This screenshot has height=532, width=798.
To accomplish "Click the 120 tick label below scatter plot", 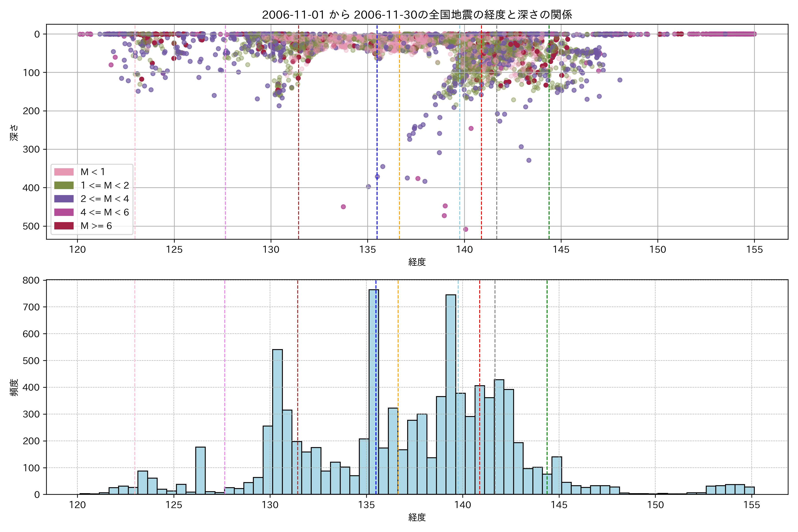I will [x=77, y=250].
